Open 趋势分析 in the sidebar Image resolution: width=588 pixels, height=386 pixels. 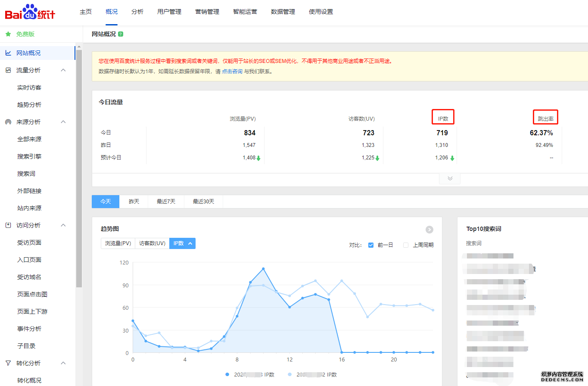click(x=29, y=105)
